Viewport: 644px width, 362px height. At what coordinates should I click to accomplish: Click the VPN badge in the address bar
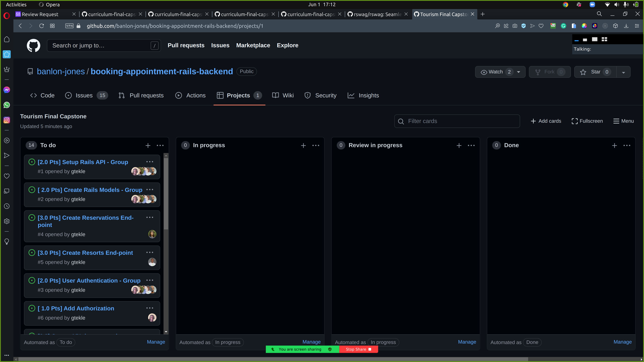pos(69,26)
